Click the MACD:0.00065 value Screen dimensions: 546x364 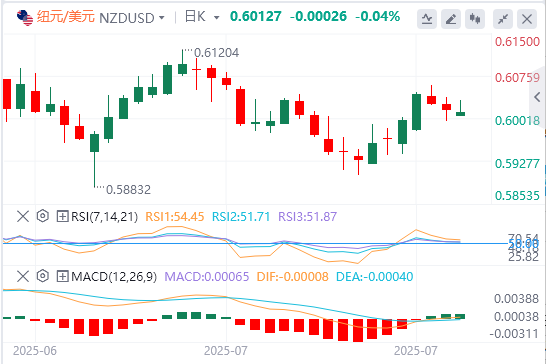[206, 277]
